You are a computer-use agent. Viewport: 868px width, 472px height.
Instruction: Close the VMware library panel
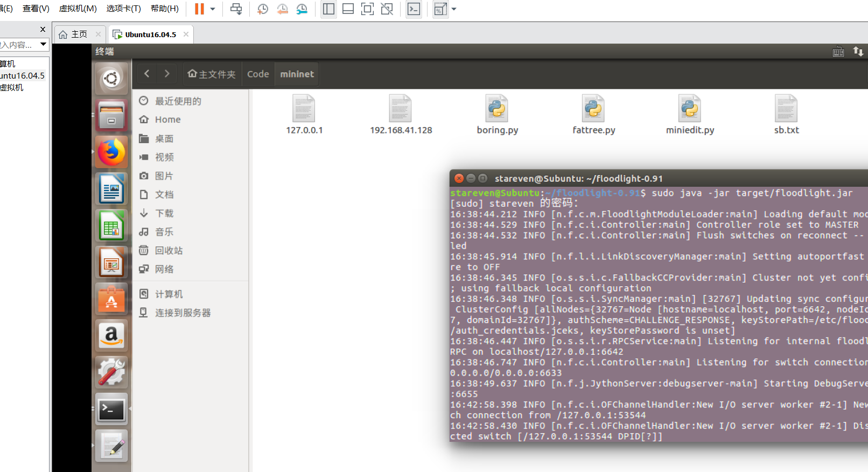43,29
